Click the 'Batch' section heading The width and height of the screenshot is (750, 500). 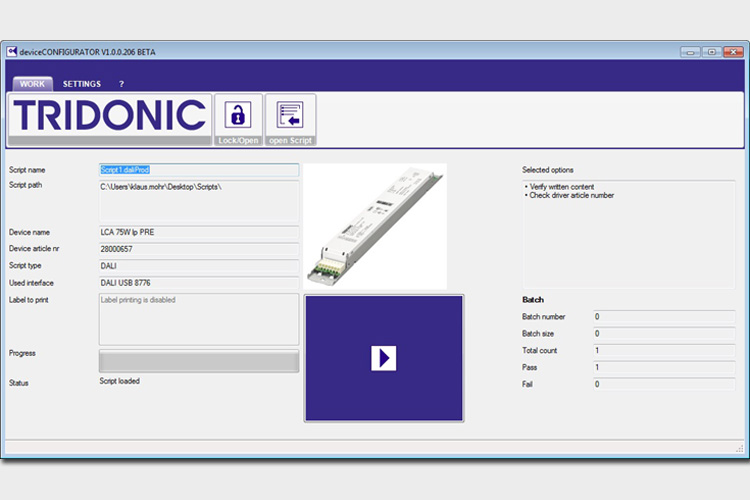533,300
